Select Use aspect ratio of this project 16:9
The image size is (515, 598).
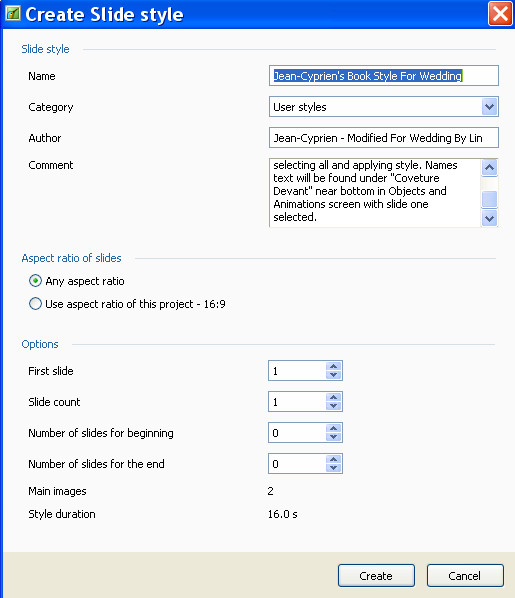pyautogui.click(x=35, y=304)
